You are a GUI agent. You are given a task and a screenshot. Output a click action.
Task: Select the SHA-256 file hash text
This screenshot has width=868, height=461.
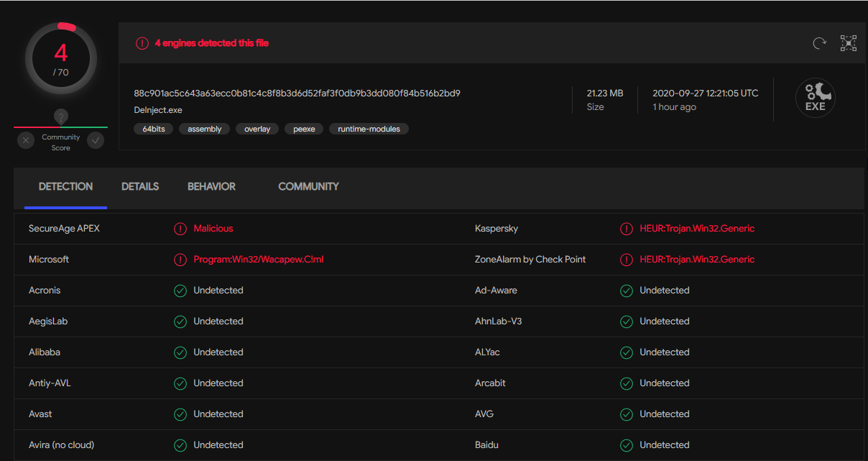click(297, 93)
